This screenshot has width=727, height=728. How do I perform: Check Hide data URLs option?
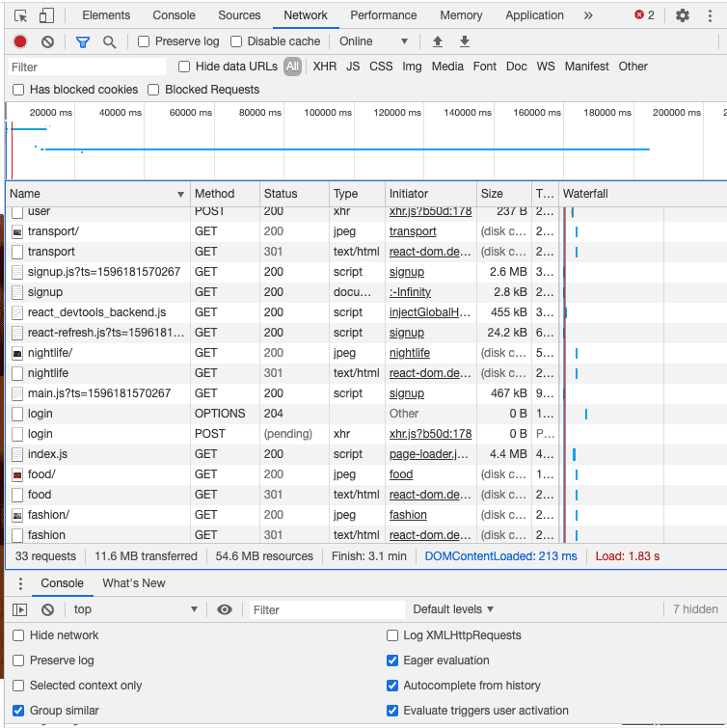click(184, 67)
